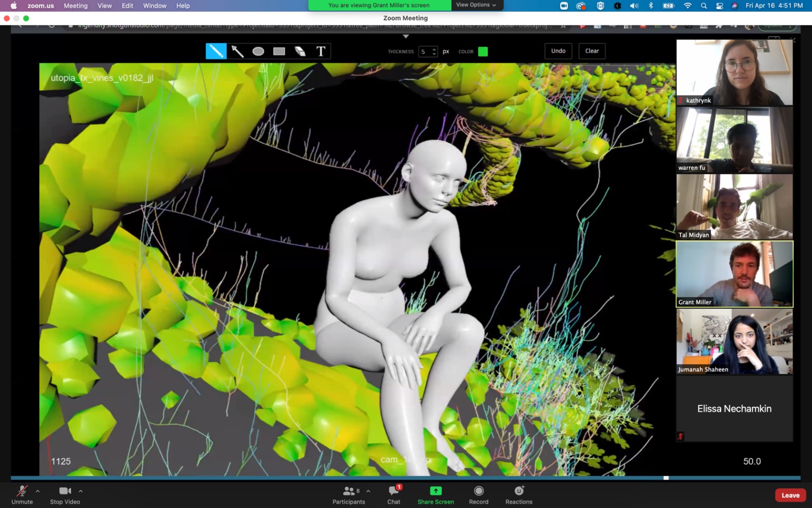Start recording with the Record button
Image resolution: width=812 pixels, height=508 pixels.
point(479,494)
